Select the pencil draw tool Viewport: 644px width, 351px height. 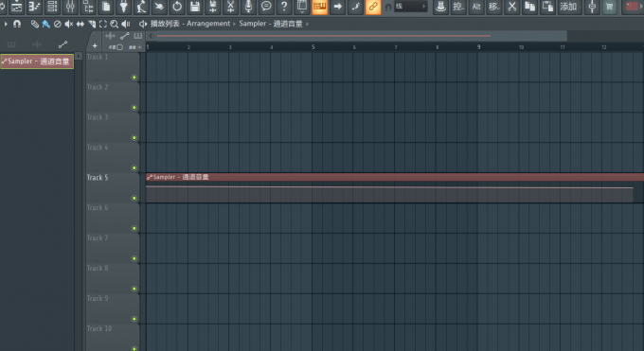click(x=34, y=25)
